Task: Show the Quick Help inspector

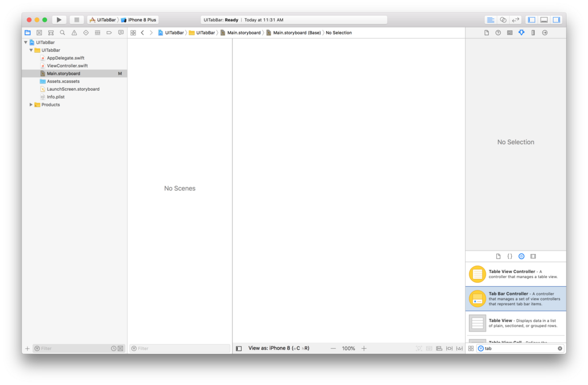Action: [x=498, y=33]
